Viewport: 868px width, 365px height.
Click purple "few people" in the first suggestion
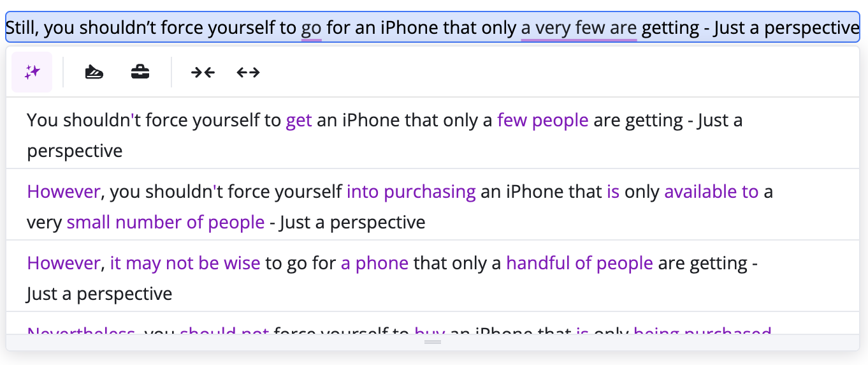click(x=542, y=121)
